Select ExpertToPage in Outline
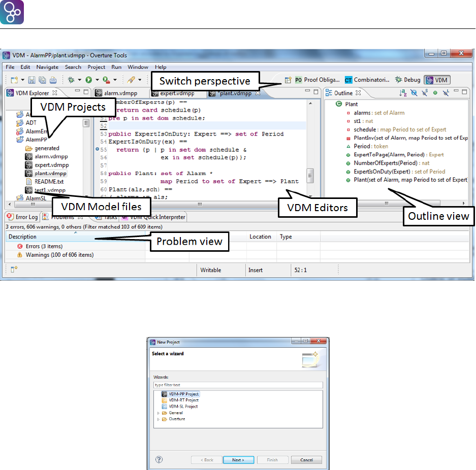This screenshot has height=470, width=476. [x=395, y=155]
